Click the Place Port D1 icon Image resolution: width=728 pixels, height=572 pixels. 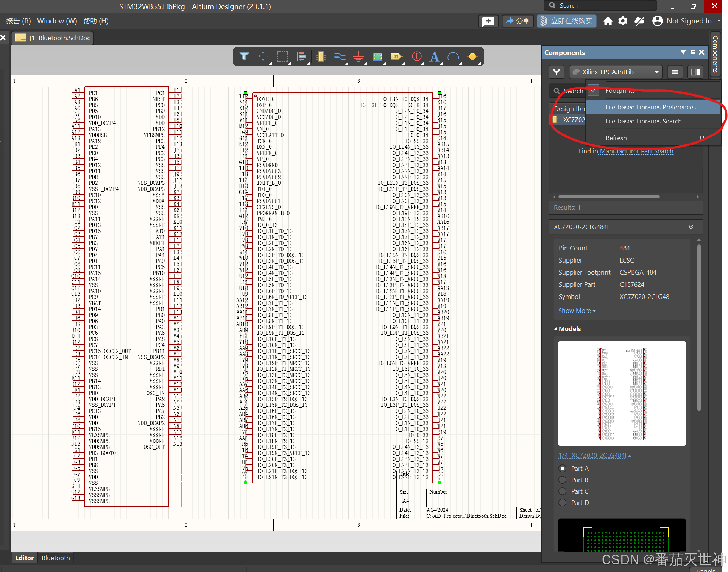click(x=396, y=56)
